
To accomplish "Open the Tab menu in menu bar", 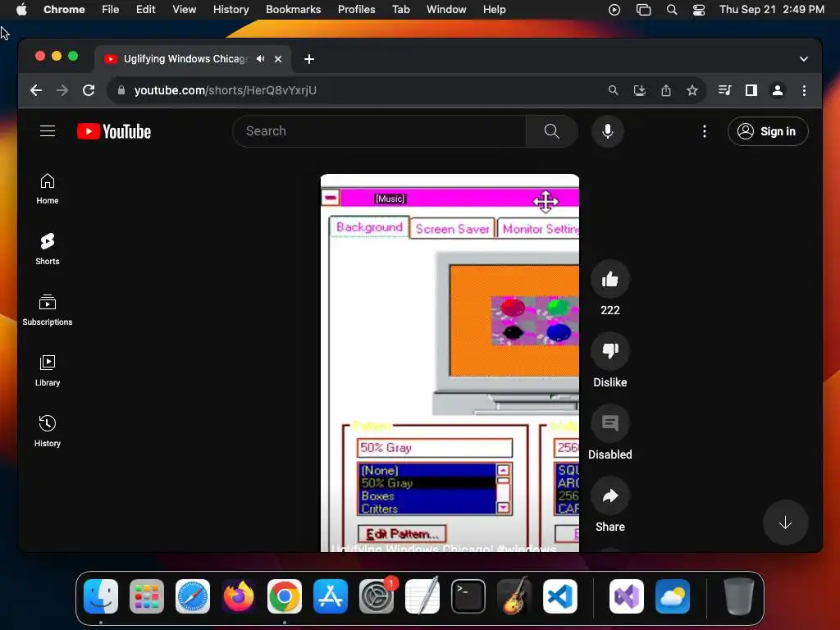I will (400, 10).
